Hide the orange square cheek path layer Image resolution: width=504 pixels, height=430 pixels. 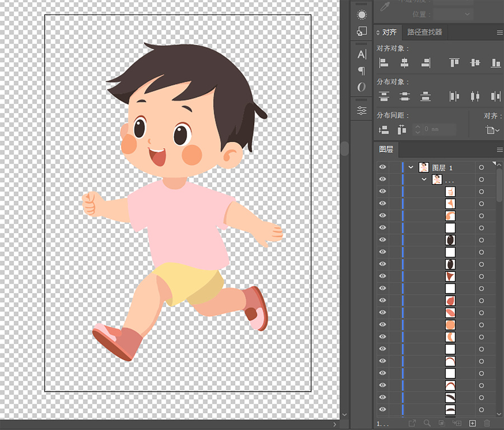tap(382, 325)
